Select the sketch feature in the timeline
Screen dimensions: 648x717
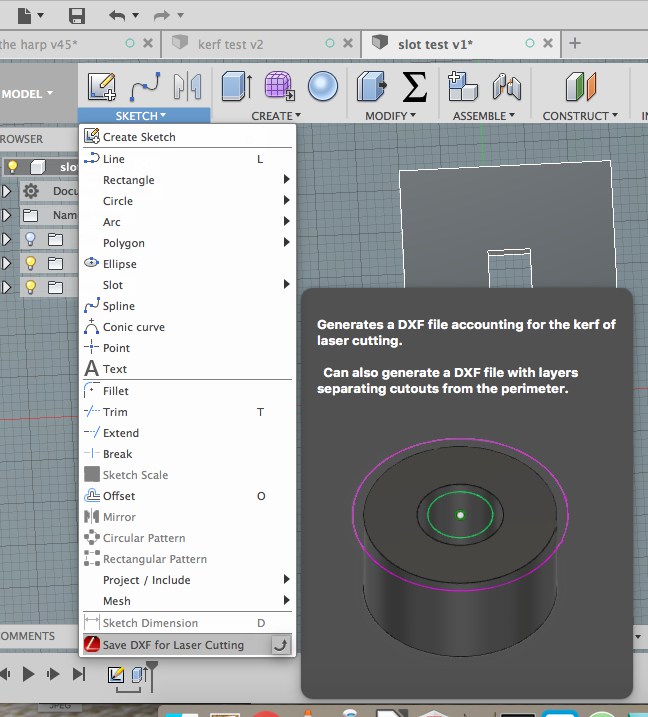pos(116,674)
